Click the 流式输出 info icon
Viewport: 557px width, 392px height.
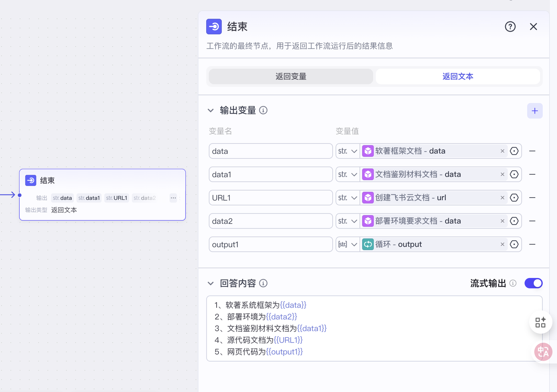click(x=513, y=283)
